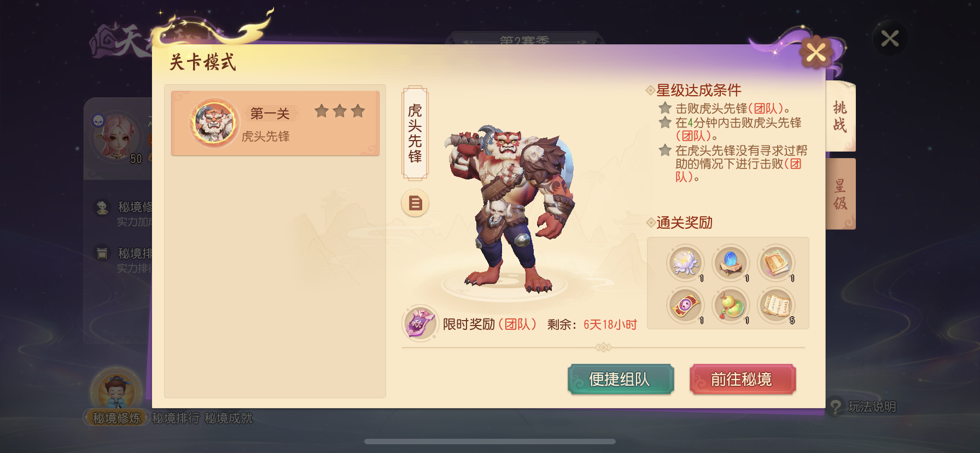Tap the blue gem reward icon
Viewport: 980px width, 453px height.
point(731,263)
